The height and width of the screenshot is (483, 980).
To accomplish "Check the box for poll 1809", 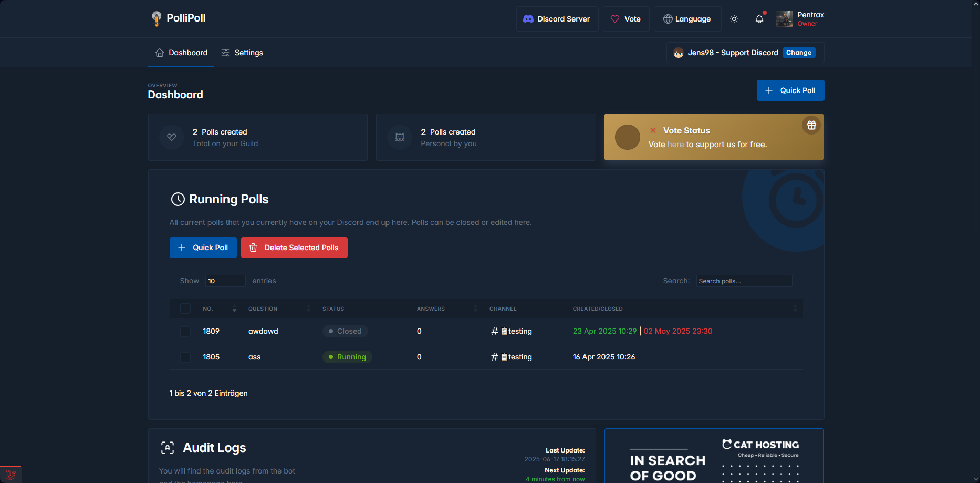I will tap(185, 331).
